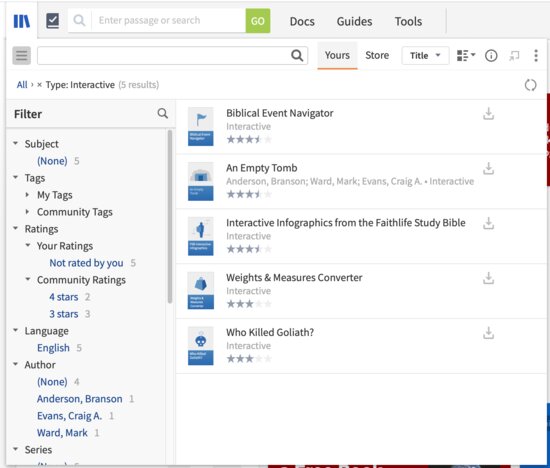Click Interactive Infographics star rating

point(249,249)
